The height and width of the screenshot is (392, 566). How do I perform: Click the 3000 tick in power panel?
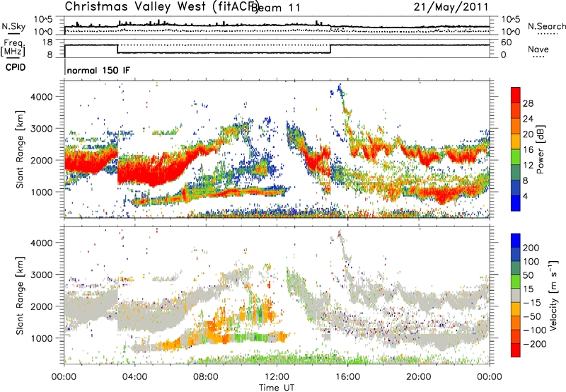pyautogui.click(x=42, y=129)
